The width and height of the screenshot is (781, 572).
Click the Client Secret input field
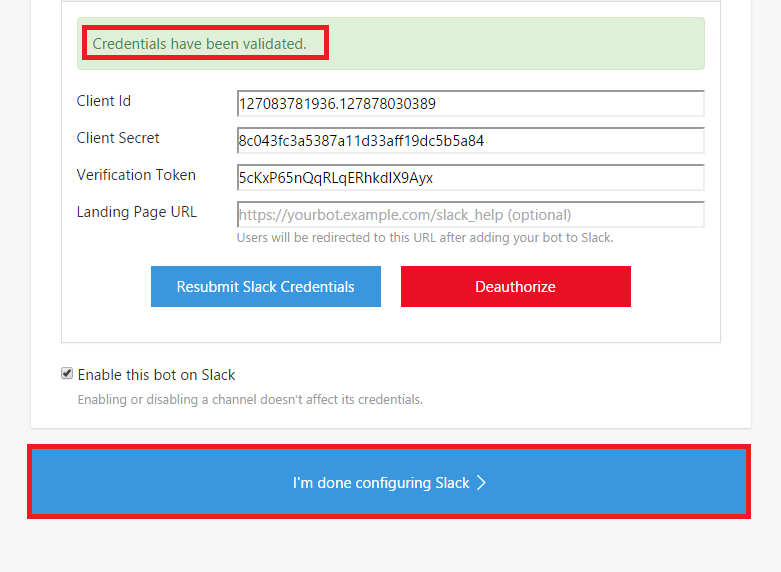click(x=471, y=141)
